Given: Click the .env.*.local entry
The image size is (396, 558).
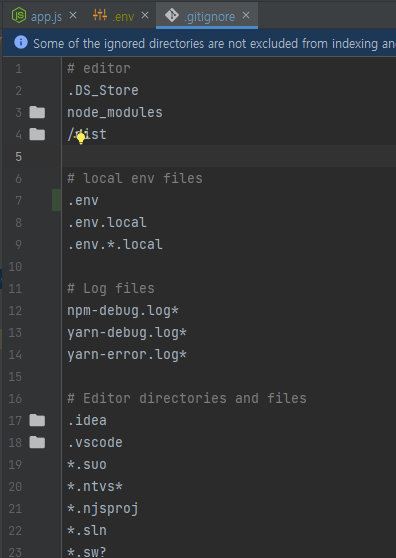Looking at the screenshot, I should [115, 244].
